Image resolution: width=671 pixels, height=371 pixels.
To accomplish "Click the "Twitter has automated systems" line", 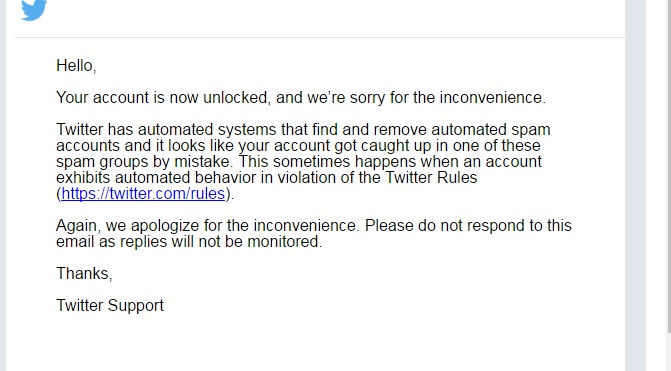I will [303, 129].
